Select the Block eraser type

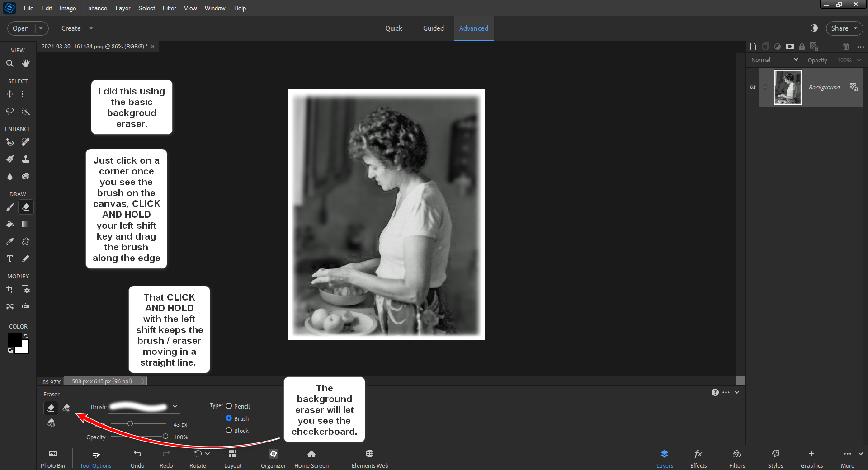[x=229, y=430]
